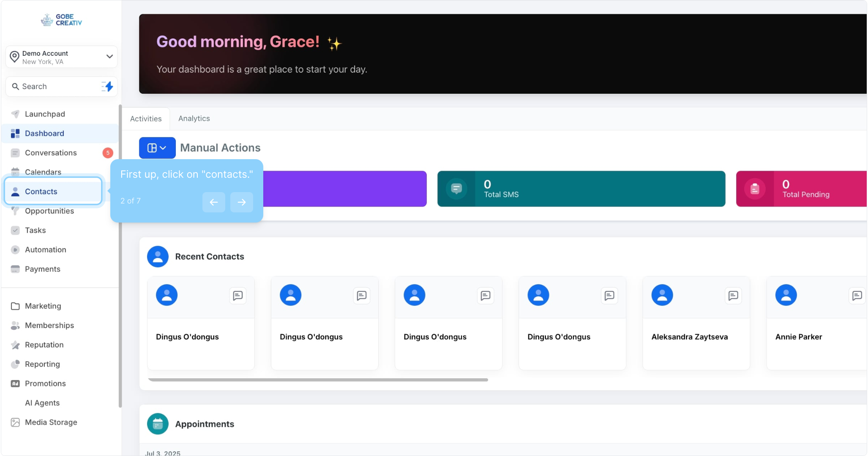Image resolution: width=868 pixels, height=456 pixels.
Task: Go to next tour step arrow
Action: coord(242,202)
